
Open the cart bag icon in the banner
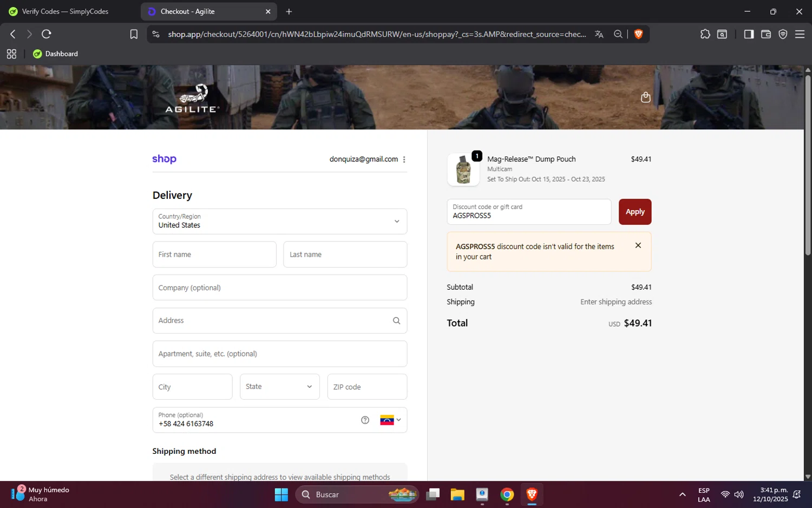pos(645,97)
